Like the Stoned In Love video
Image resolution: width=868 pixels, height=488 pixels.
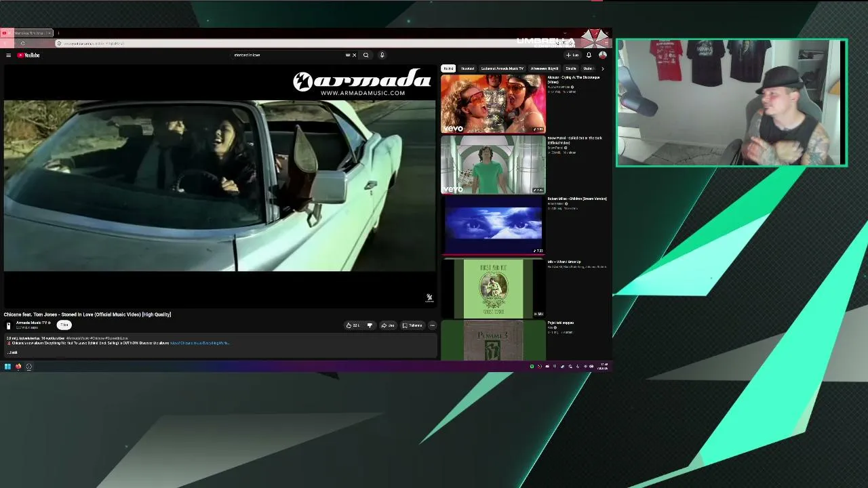pos(353,325)
